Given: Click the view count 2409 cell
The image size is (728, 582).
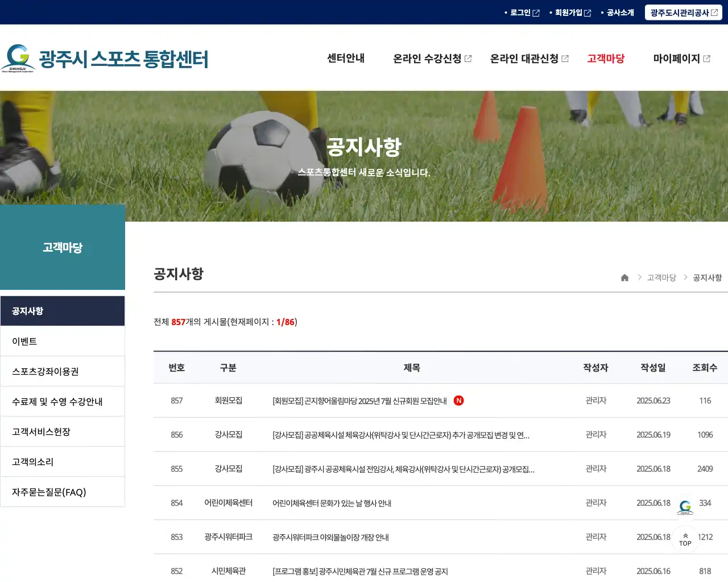Looking at the screenshot, I should [705, 469].
